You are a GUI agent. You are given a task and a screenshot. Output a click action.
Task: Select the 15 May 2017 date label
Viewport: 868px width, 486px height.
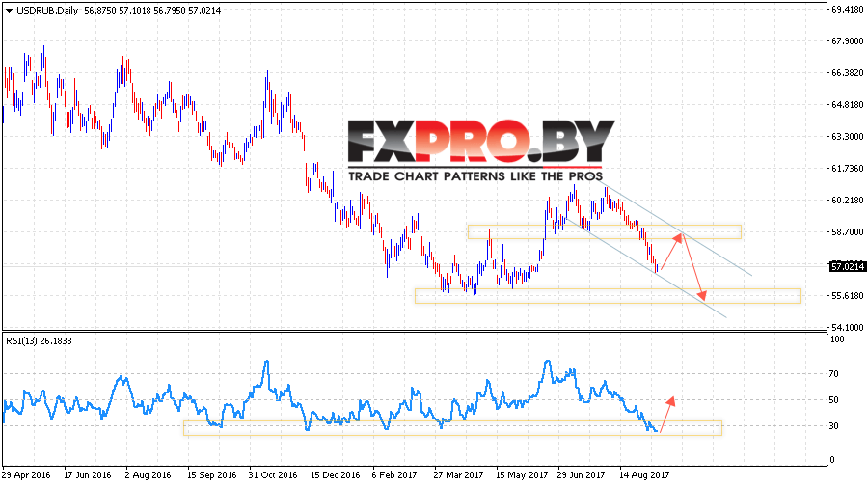coord(522,475)
